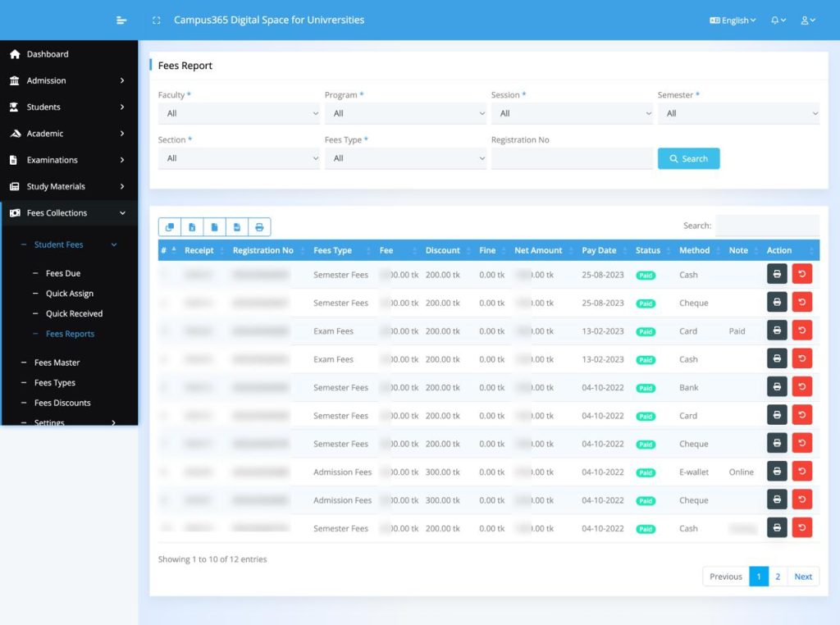Screen dimensions: 840x625
Task: Print the fees report using the print icon
Action: coord(260,227)
